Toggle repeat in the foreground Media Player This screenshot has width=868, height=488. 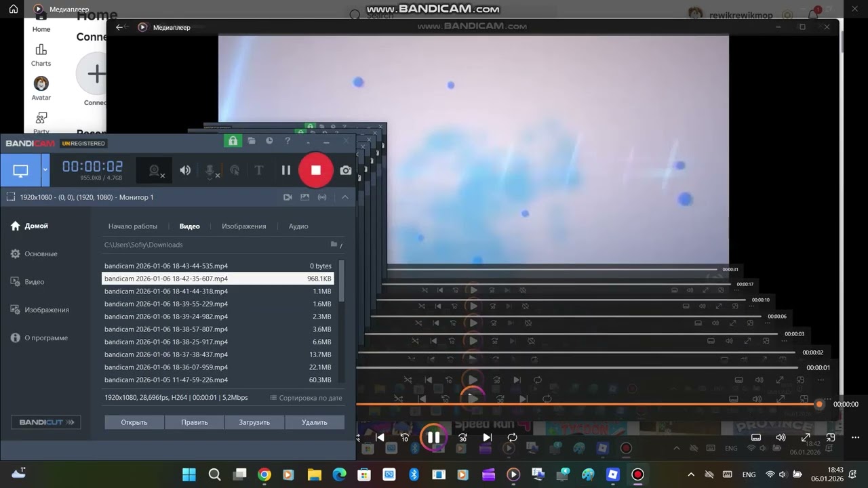512,437
